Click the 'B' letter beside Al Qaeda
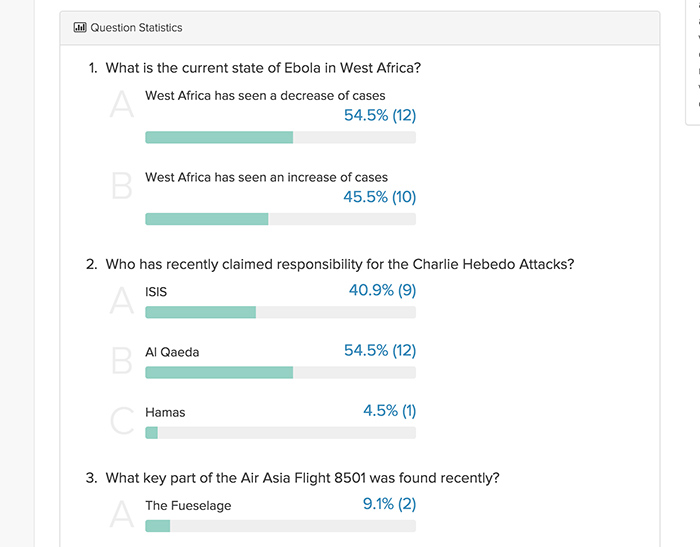 [x=121, y=360]
